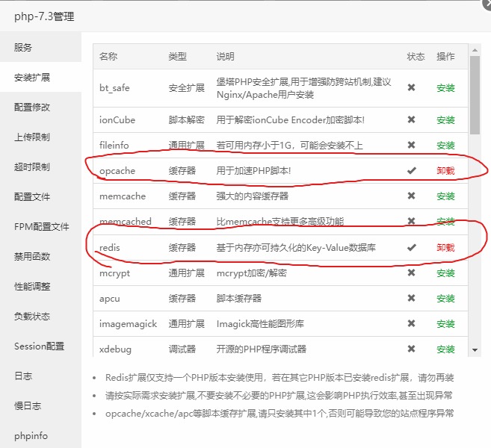This screenshot has height=448, width=491.
Task: Click the 调试器 type cell
Action: [182, 349]
